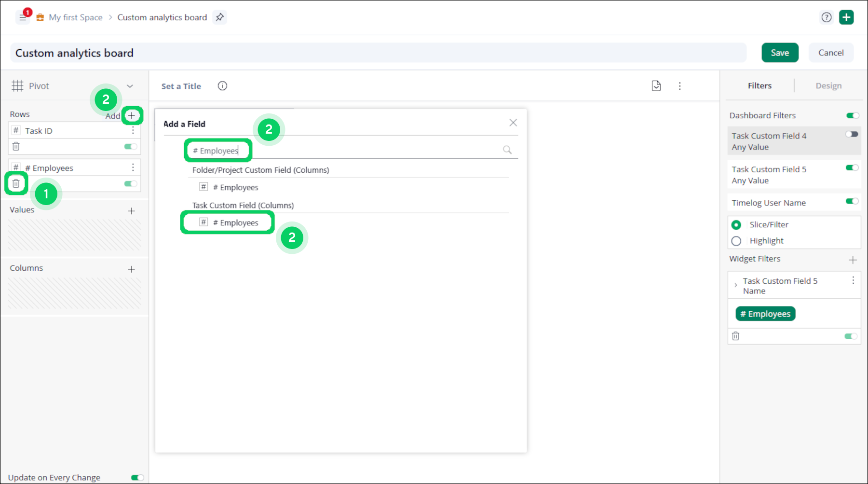This screenshot has width=868, height=484.
Task: Click the Add a Field search box
Action: [x=347, y=151]
